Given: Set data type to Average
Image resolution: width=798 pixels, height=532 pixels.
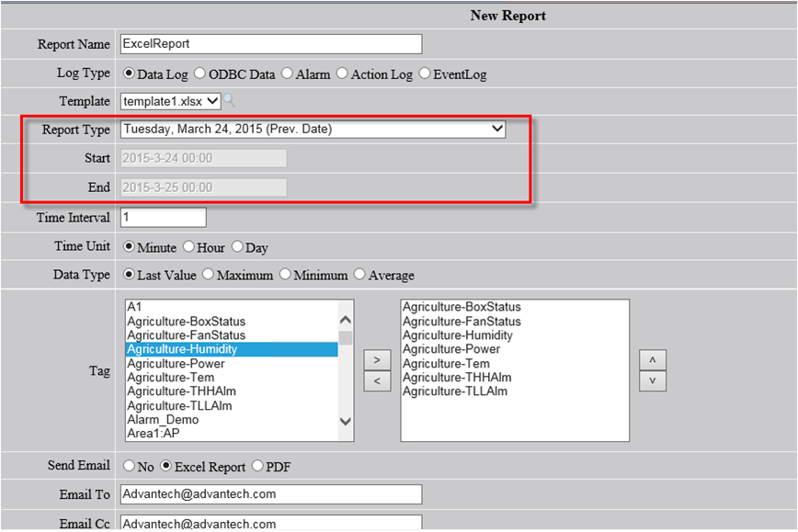Looking at the screenshot, I should coord(359,275).
